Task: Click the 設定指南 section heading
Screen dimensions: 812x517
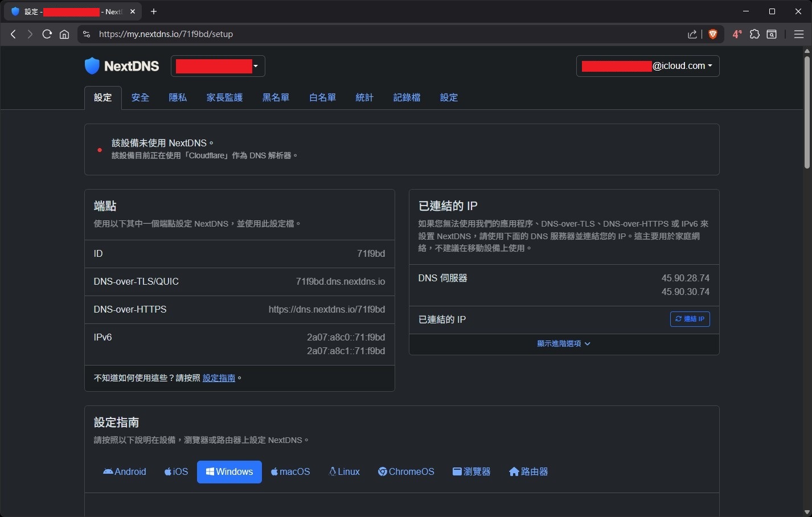Action: click(116, 422)
